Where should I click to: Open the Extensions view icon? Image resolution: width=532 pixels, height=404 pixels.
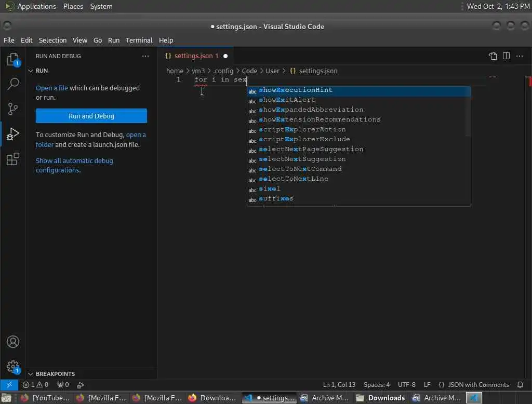pyautogui.click(x=13, y=159)
